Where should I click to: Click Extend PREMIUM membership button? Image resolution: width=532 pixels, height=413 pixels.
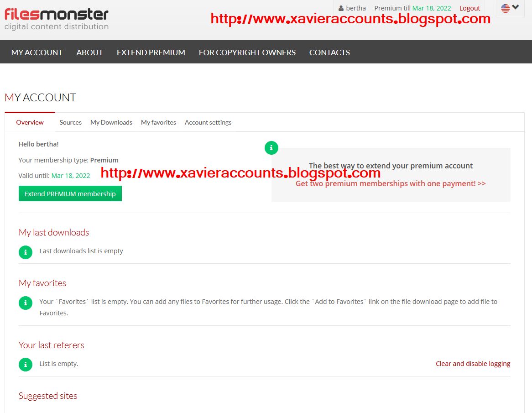tap(70, 193)
